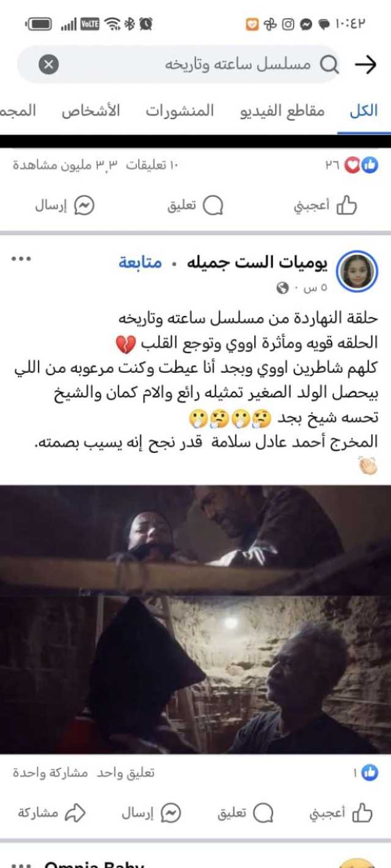Open the three-dots menu on the يوميات الست جميله post
391x868 pixels.
21,259
